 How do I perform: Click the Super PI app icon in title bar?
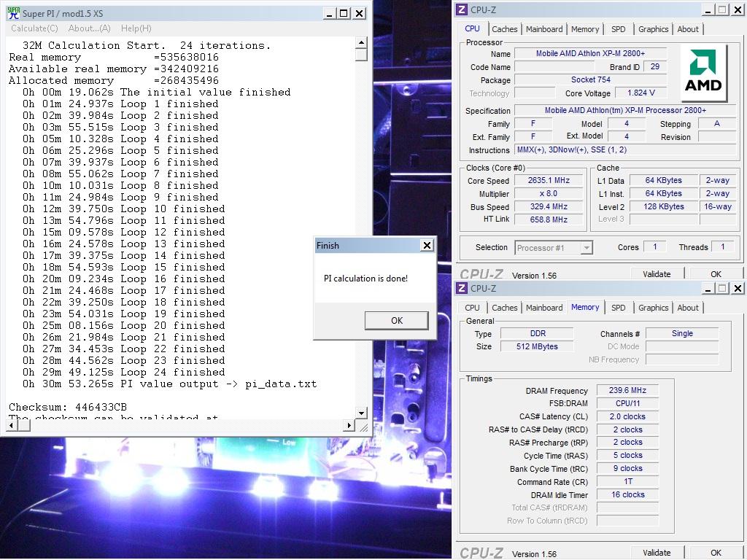pyautogui.click(x=13, y=13)
